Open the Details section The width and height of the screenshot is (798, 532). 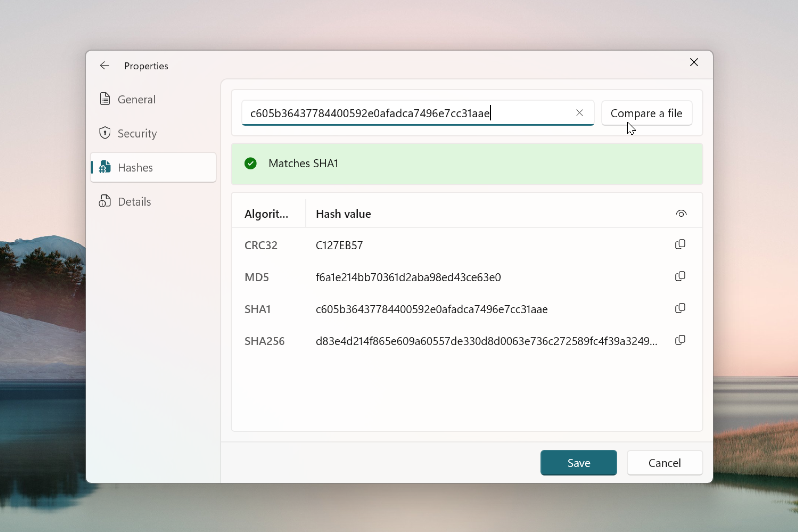pyautogui.click(x=134, y=201)
